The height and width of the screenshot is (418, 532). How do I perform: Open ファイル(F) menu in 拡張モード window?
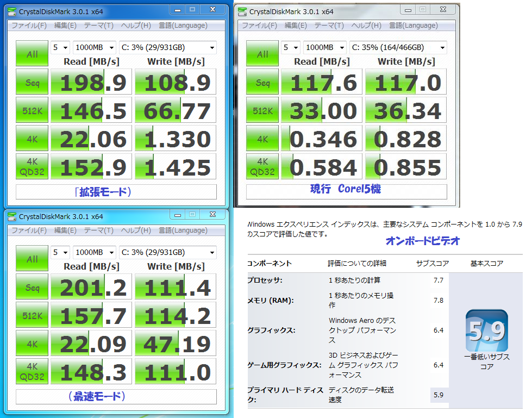click(29, 26)
